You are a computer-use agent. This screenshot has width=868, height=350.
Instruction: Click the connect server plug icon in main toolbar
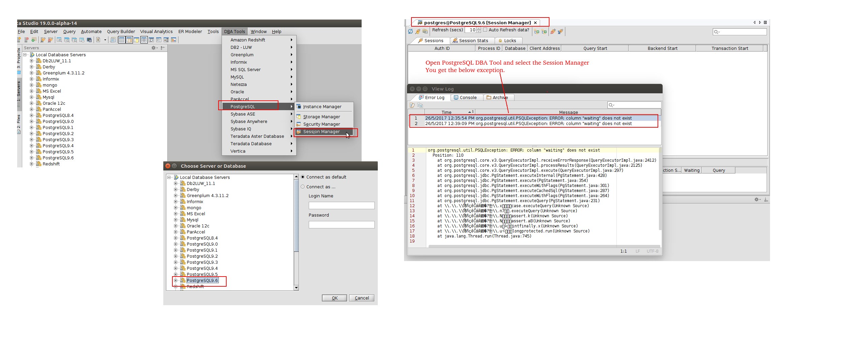pos(43,40)
